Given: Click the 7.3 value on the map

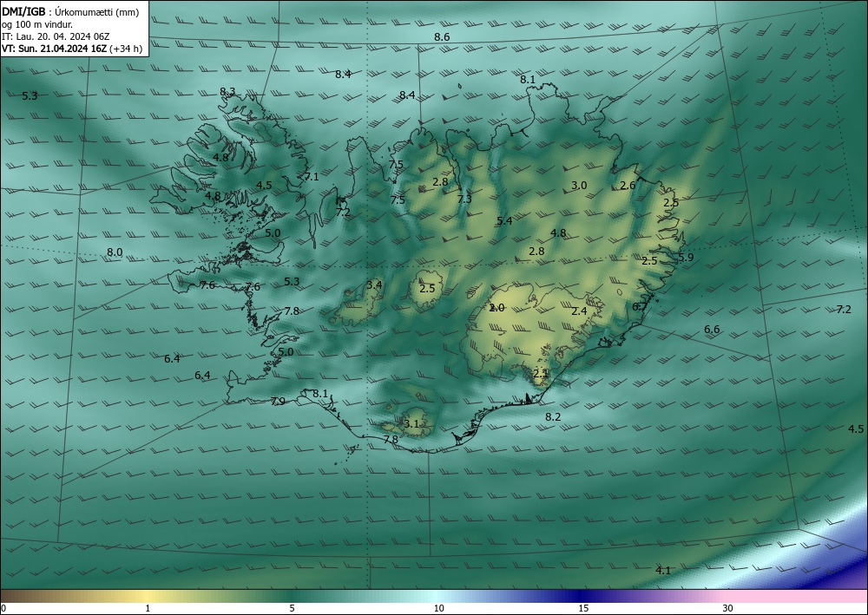Looking at the screenshot, I should (464, 200).
